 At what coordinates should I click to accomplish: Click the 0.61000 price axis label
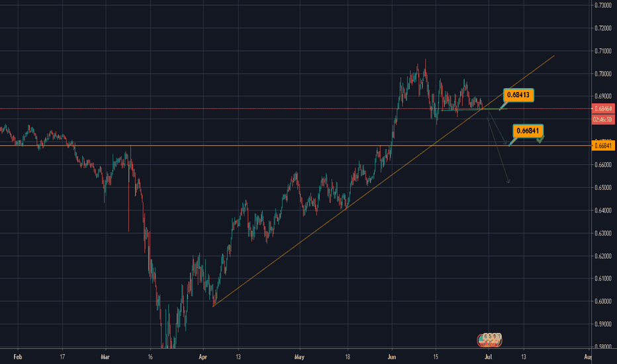click(603, 279)
